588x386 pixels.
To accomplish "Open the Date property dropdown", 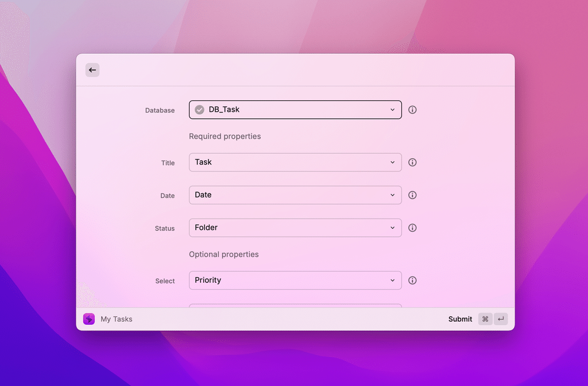I will click(295, 195).
